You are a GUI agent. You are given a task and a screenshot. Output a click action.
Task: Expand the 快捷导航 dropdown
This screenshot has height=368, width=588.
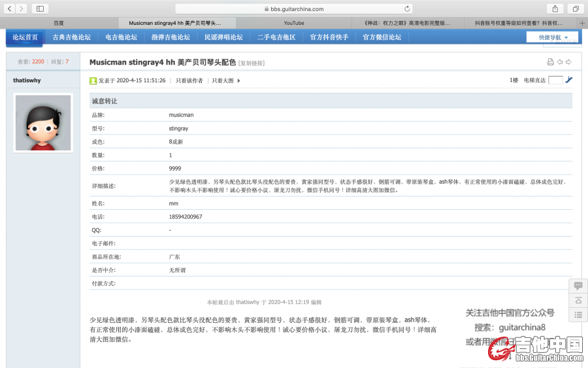[552, 37]
